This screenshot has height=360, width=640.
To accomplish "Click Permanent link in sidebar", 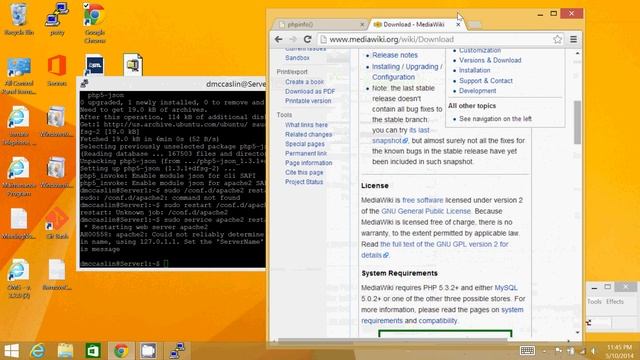I will pyautogui.click(x=306, y=153).
